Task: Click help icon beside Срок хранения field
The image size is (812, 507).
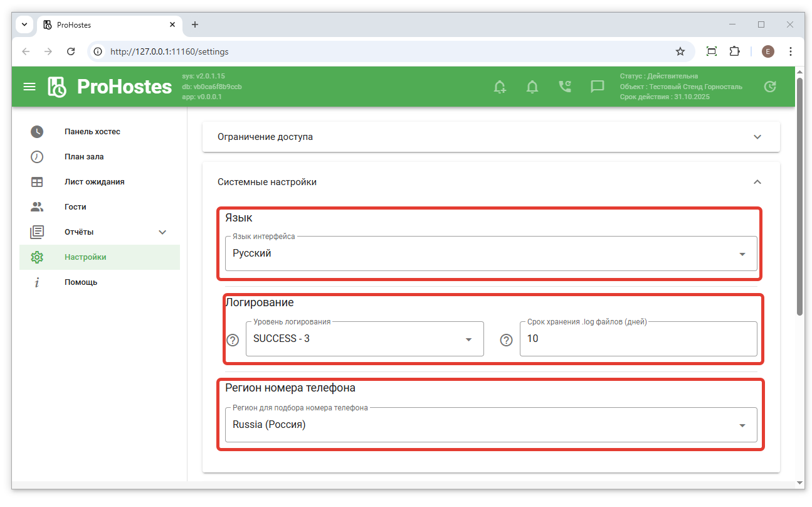Action: pos(507,340)
